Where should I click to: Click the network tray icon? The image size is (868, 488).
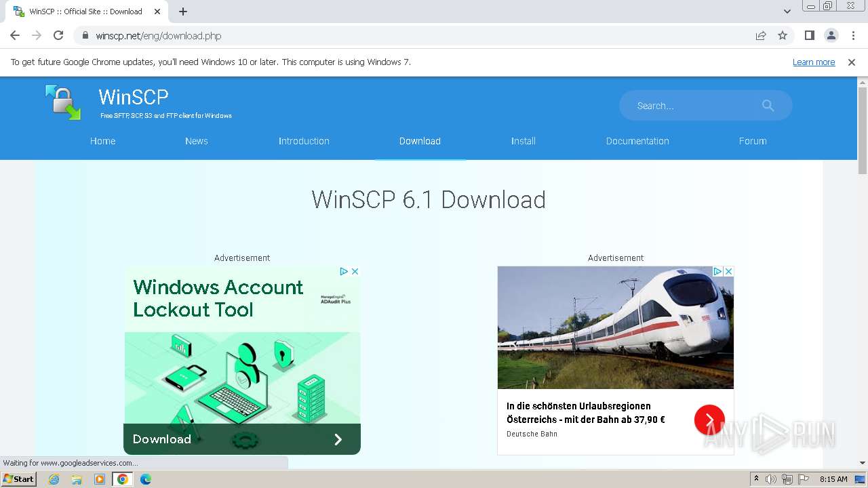(787, 479)
